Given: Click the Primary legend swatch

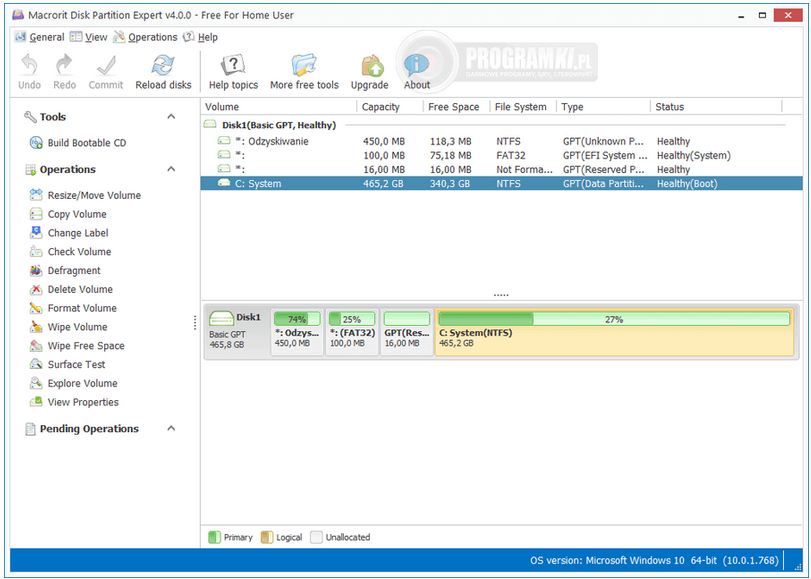Looking at the screenshot, I should point(214,537).
